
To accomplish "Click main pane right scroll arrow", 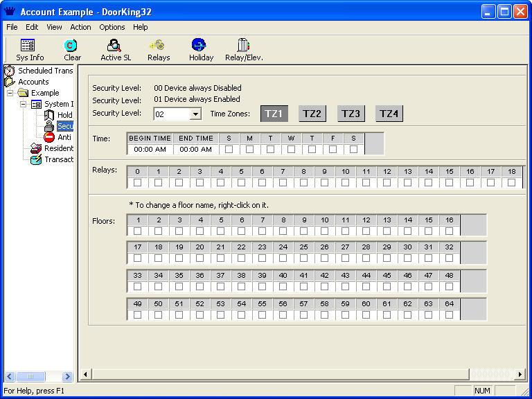I will coord(520,375).
